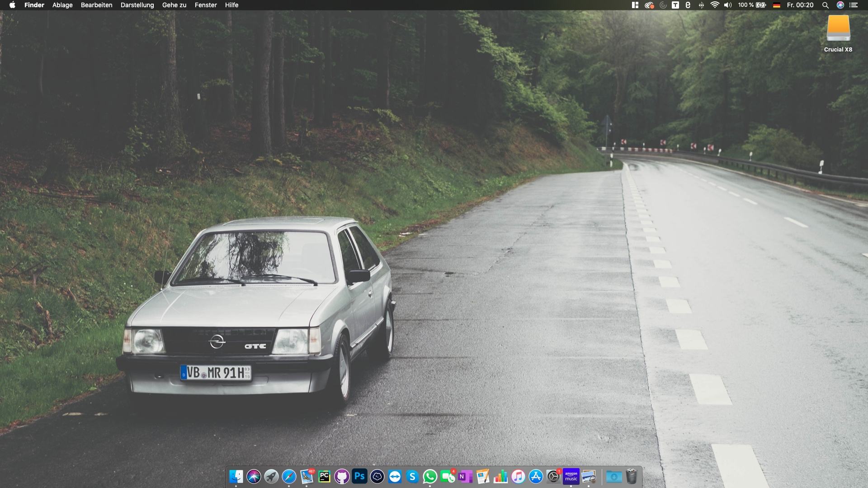Click Siri icon in menu bar
This screenshot has width=868, height=488.
click(840, 5)
